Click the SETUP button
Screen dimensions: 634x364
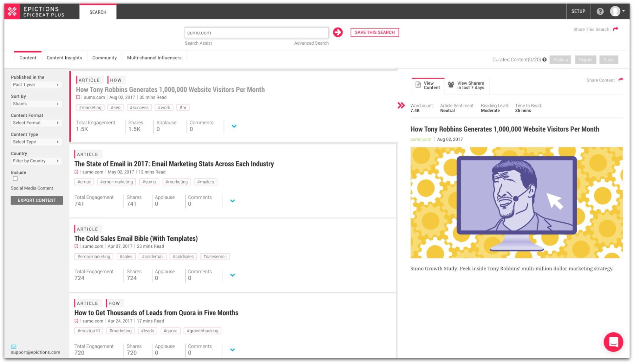point(578,11)
